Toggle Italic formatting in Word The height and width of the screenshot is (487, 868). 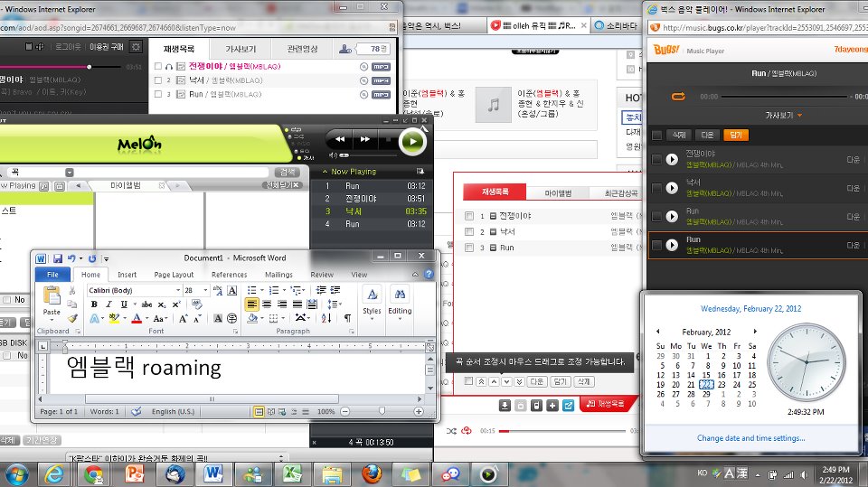[x=109, y=304]
